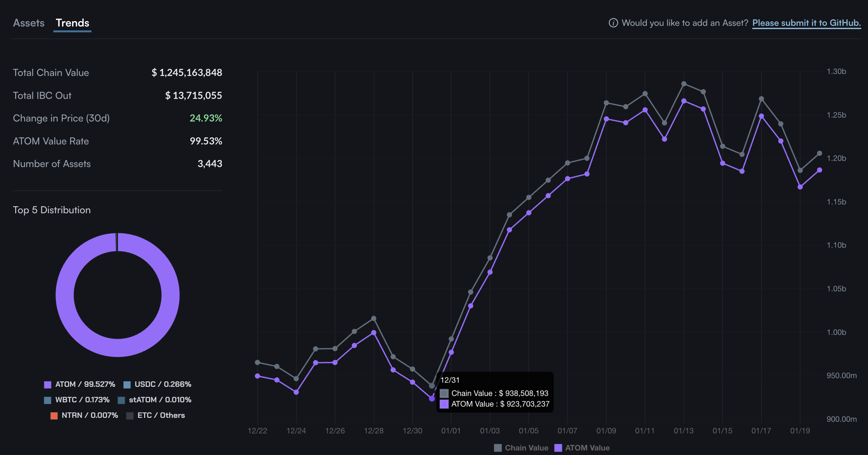Screen dimensions: 868x455
Task: Click the ATOM purple legend swatch
Action: 48,385
